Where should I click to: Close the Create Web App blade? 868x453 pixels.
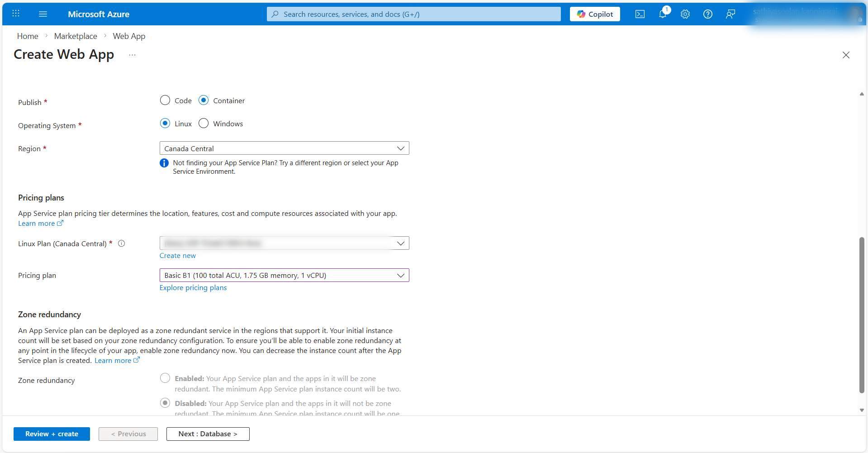pos(846,55)
